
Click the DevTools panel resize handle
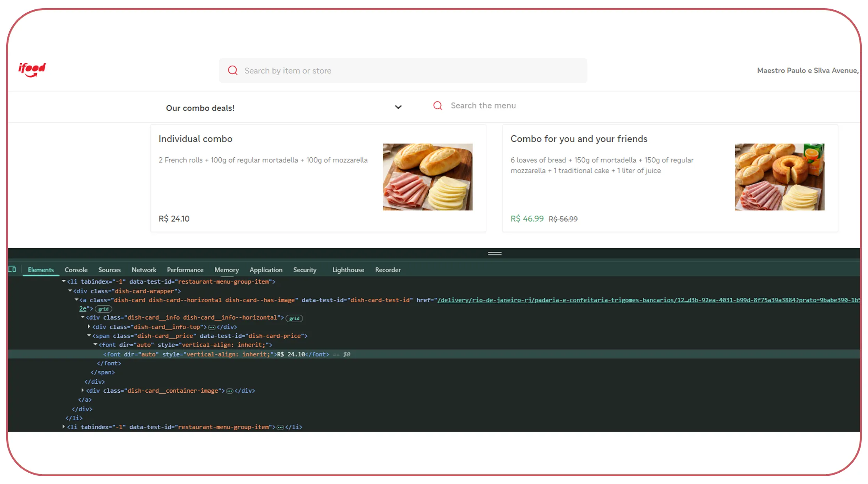coord(494,254)
